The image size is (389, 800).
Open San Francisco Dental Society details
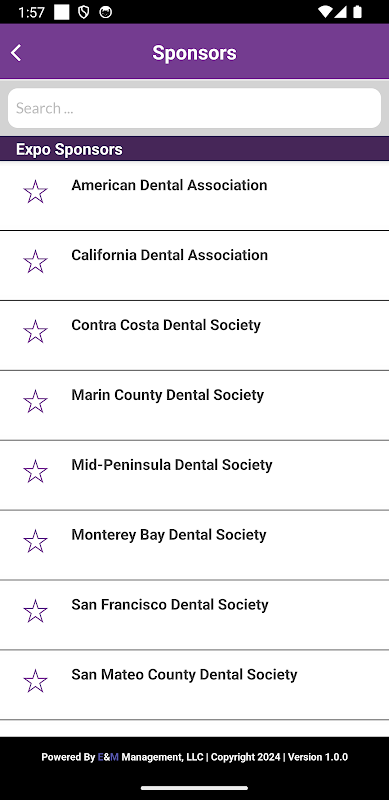[x=194, y=615]
